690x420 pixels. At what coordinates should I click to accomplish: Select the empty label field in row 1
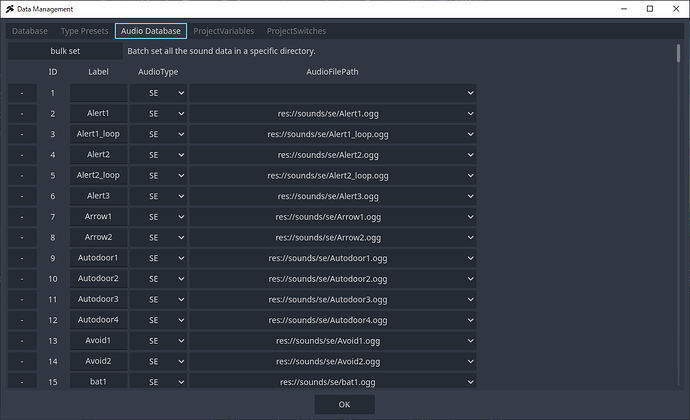[x=98, y=93]
